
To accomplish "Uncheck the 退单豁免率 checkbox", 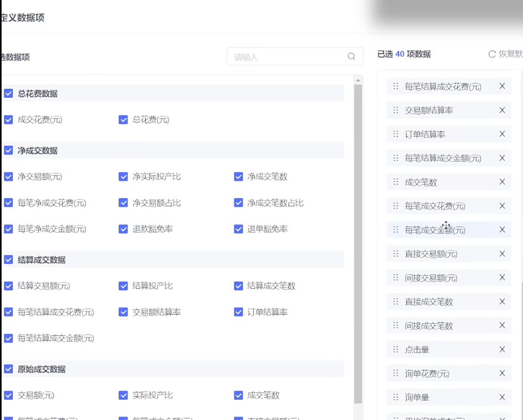I will pos(239,229).
